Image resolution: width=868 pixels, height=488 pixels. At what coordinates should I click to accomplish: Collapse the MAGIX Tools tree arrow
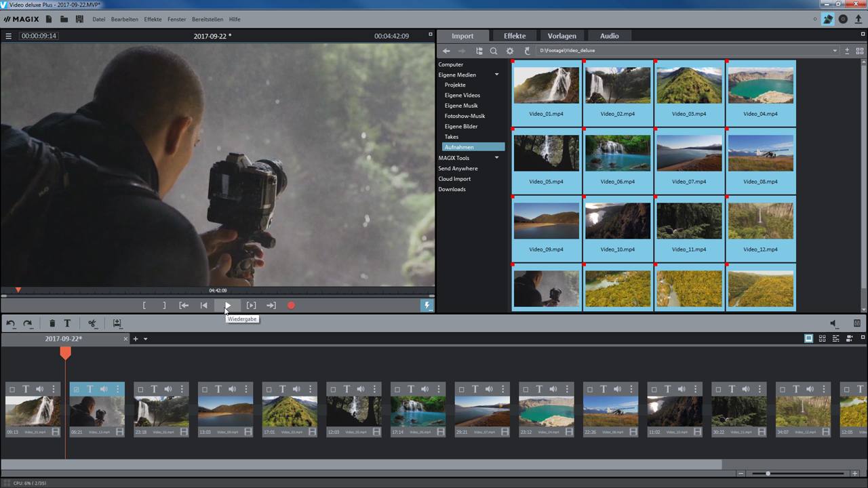click(496, 158)
